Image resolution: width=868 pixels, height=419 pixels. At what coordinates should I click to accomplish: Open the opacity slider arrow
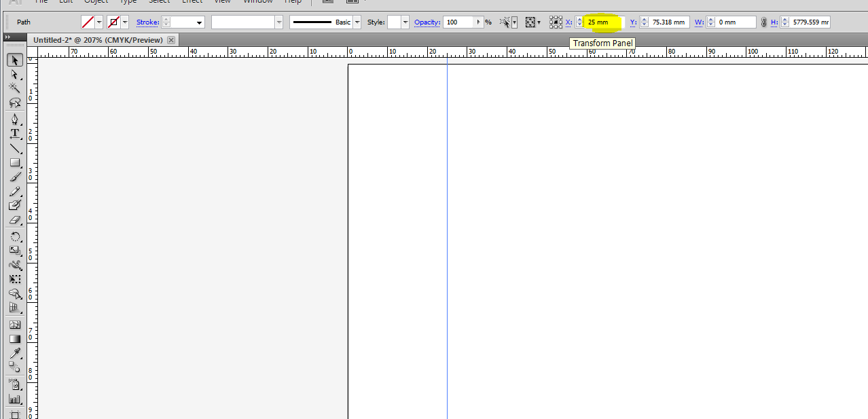(479, 22)
